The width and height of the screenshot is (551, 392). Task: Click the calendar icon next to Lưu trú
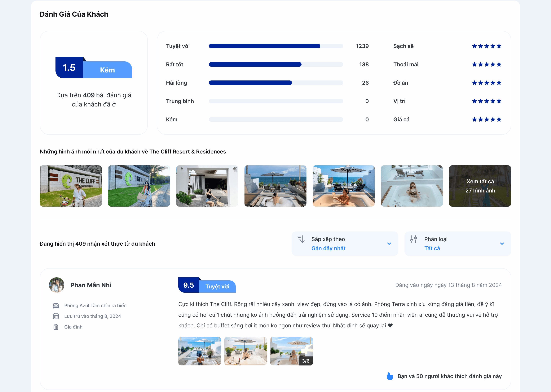click(x=56, y=316)
